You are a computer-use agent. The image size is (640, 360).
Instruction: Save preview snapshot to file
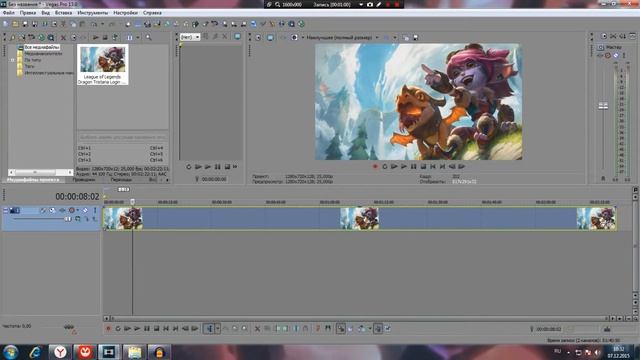click(416, 38)
